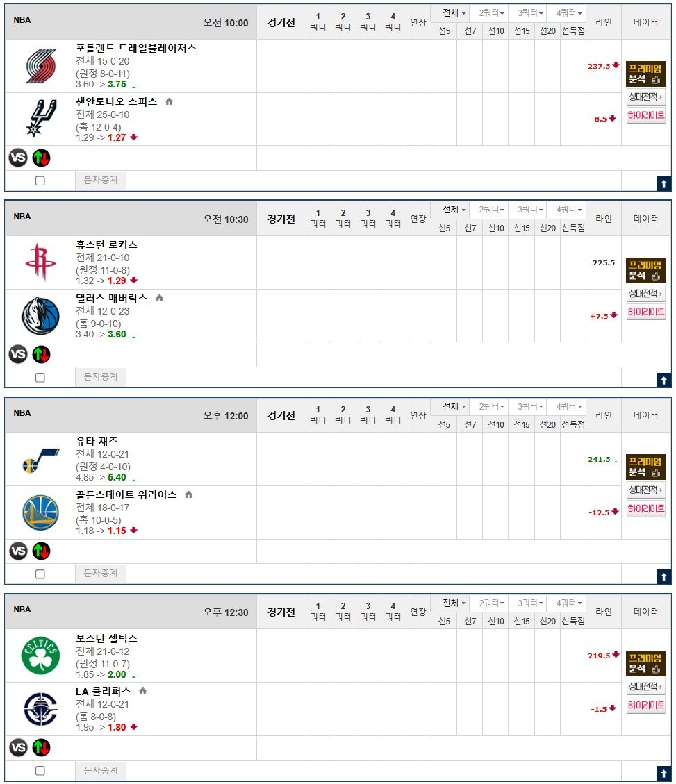The image size is (676, 784).
Task: Click the Houston Rockets logo
Action: point(40,262)
